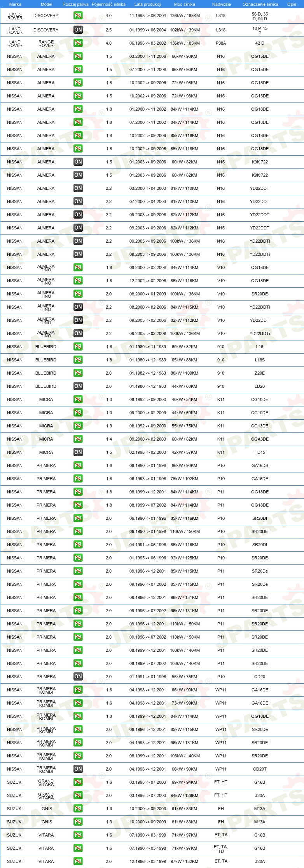Click date cell '01.1982 -> 12.1983'

click(148, 373)
